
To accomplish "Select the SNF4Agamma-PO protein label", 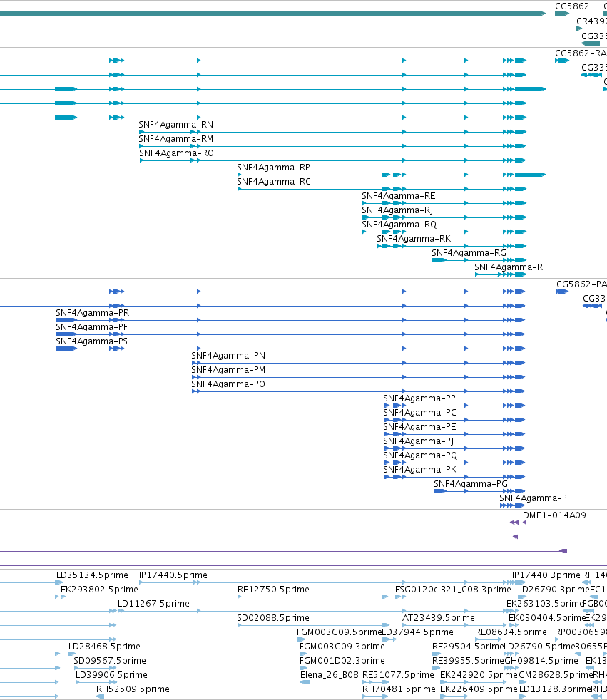I will pos(228,384).
